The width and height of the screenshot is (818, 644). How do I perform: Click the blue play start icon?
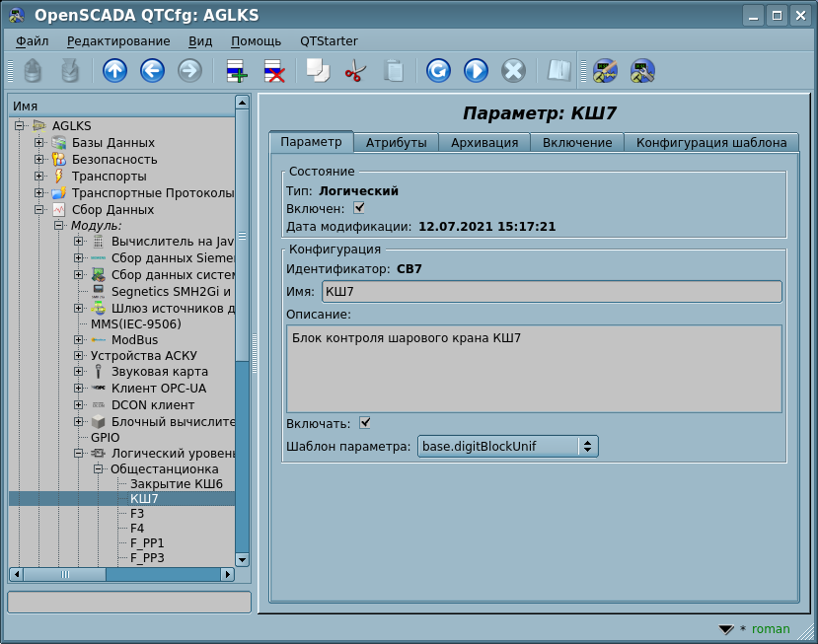pyautogui.click(x=476, y=71)
